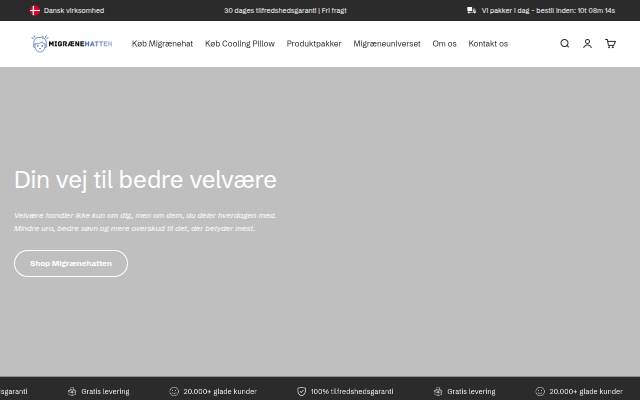Click the Migrænehatten logo
640x400 pixels.
click(72, 43)
